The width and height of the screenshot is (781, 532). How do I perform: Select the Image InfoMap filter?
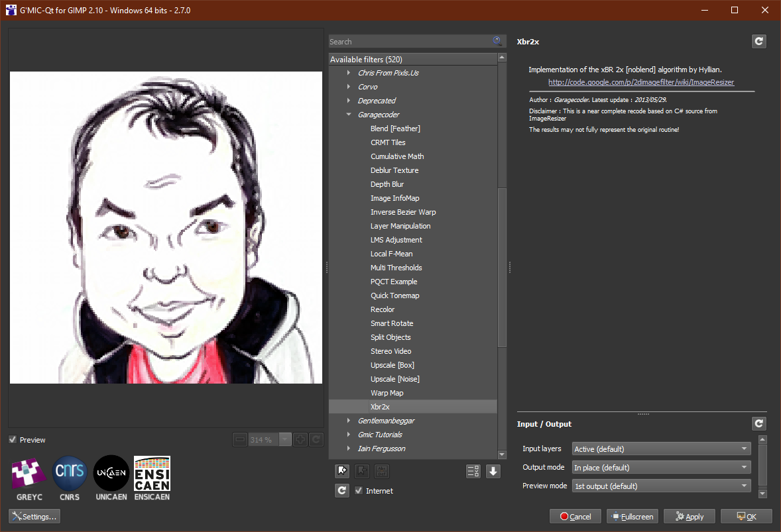tap(395, 198)
